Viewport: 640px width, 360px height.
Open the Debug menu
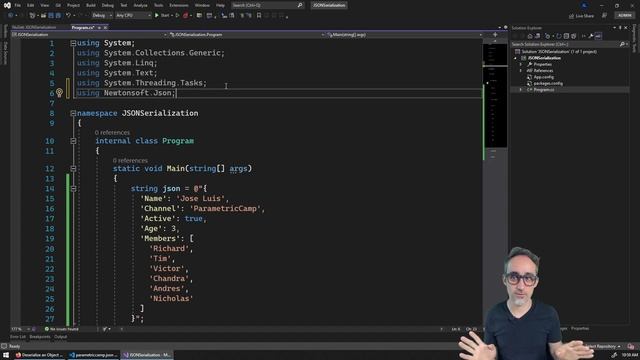click(x=108, y=5)
